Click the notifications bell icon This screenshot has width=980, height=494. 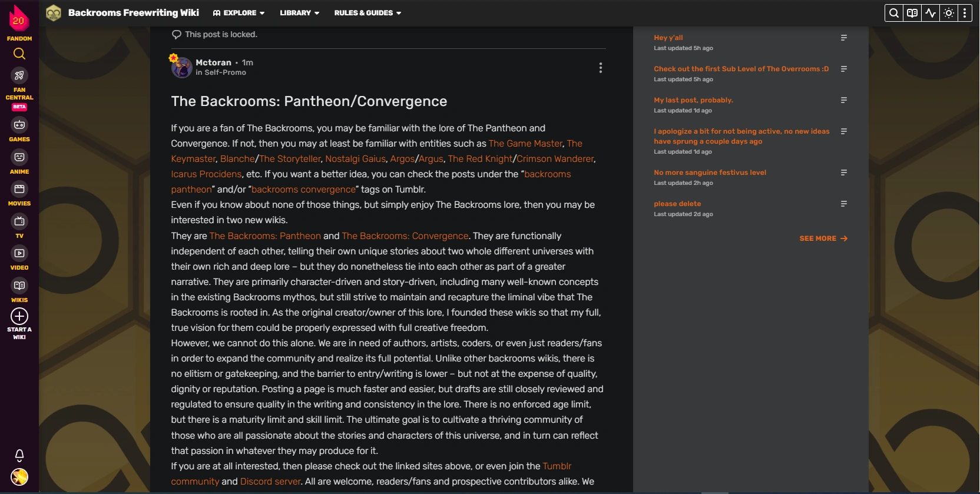pos(19,455)
